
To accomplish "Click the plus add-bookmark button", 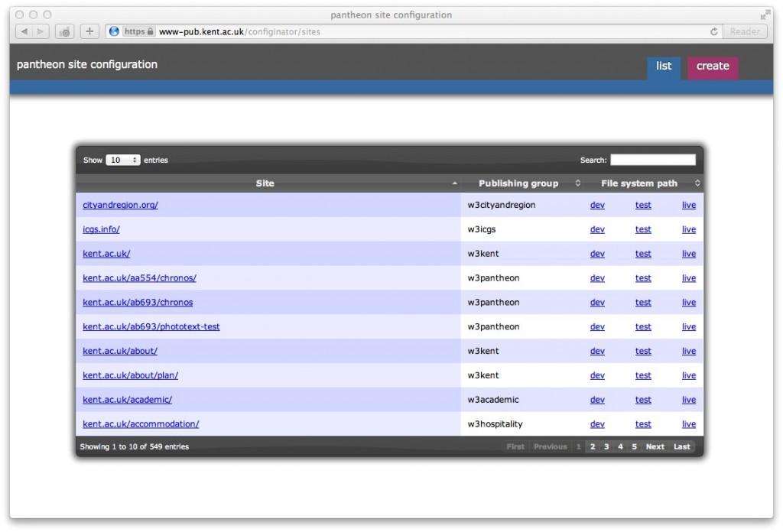I will (89, 31).
